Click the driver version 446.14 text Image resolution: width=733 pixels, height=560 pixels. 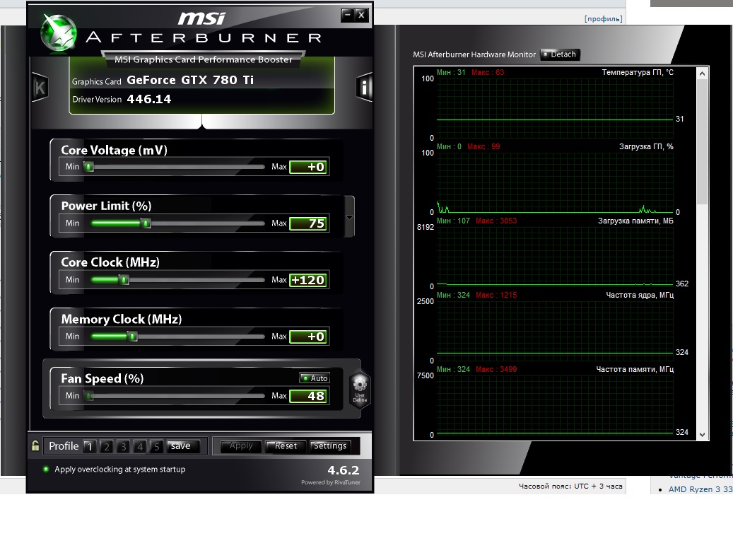(x=149, y=99)
